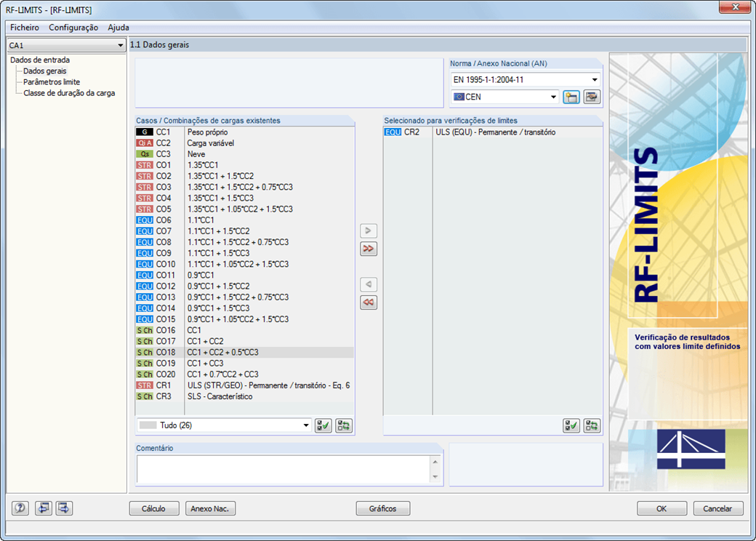
Task: Invert selection in existing load cases list
Action: (344, 425)
